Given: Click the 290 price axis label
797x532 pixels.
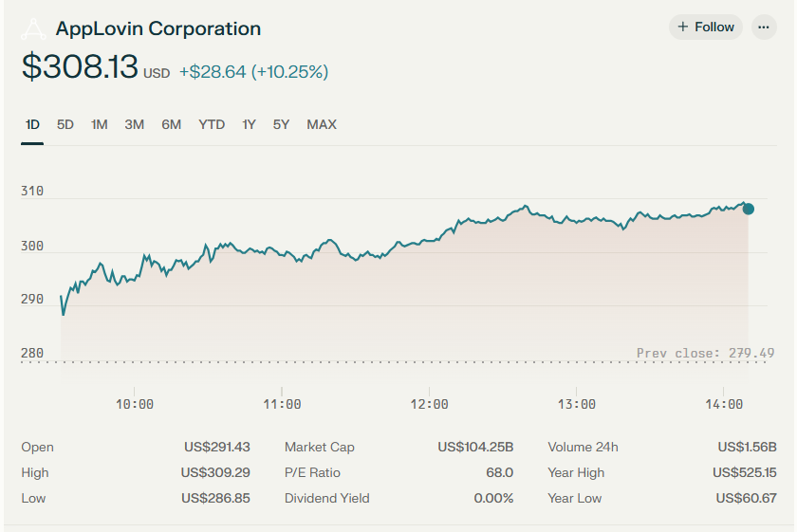Looking at the screenshot, I should coord(32,300).
